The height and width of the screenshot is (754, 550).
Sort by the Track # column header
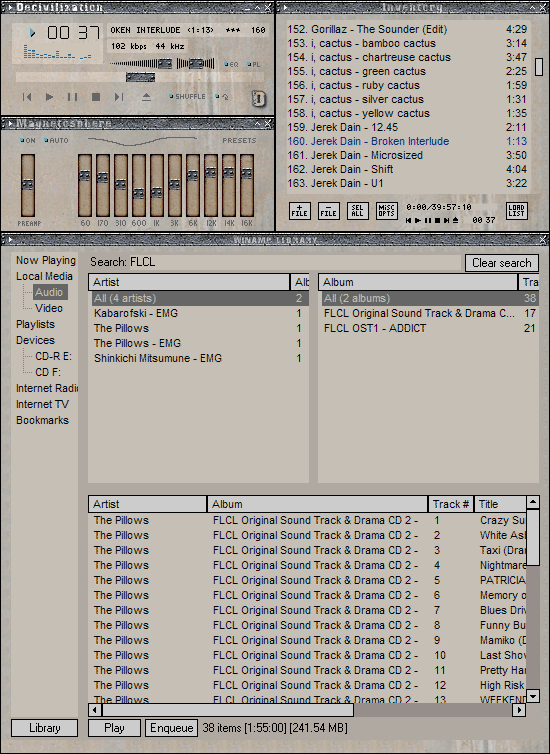(450, 504)
